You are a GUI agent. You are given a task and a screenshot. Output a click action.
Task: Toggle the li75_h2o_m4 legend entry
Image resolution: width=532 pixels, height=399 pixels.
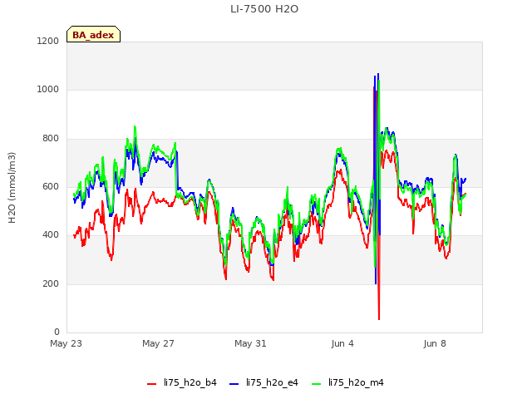pyautogui.click(x=347, y=382)
